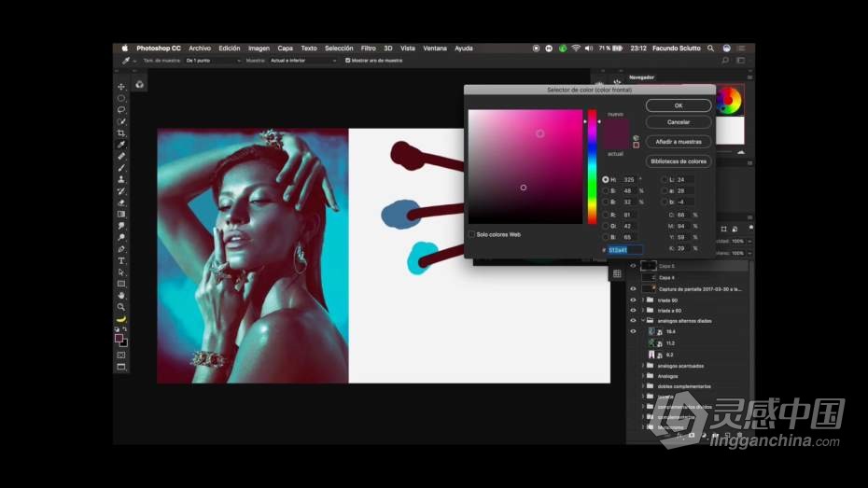868x488 pixels.
Task: Change screen mode icon at toolbar bottom
Action: click(121, 367)
